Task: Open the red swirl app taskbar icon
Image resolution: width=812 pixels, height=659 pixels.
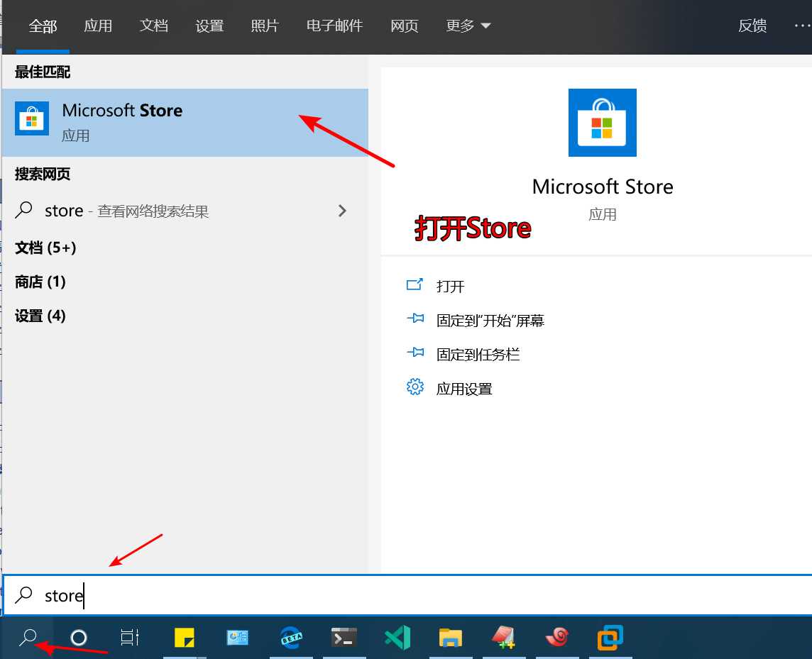Action: 557,638
